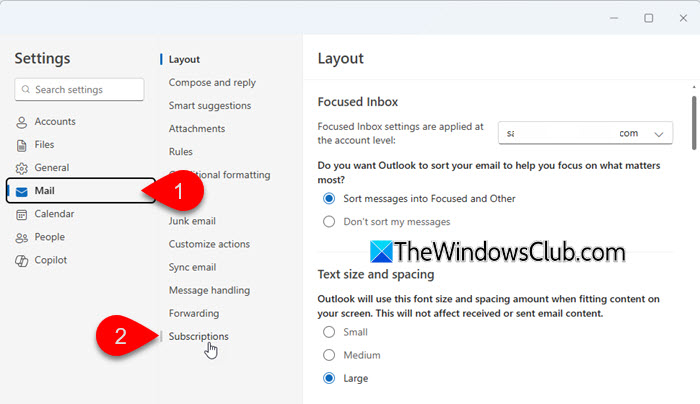Open the Layout settings tab

pos(184,59)
